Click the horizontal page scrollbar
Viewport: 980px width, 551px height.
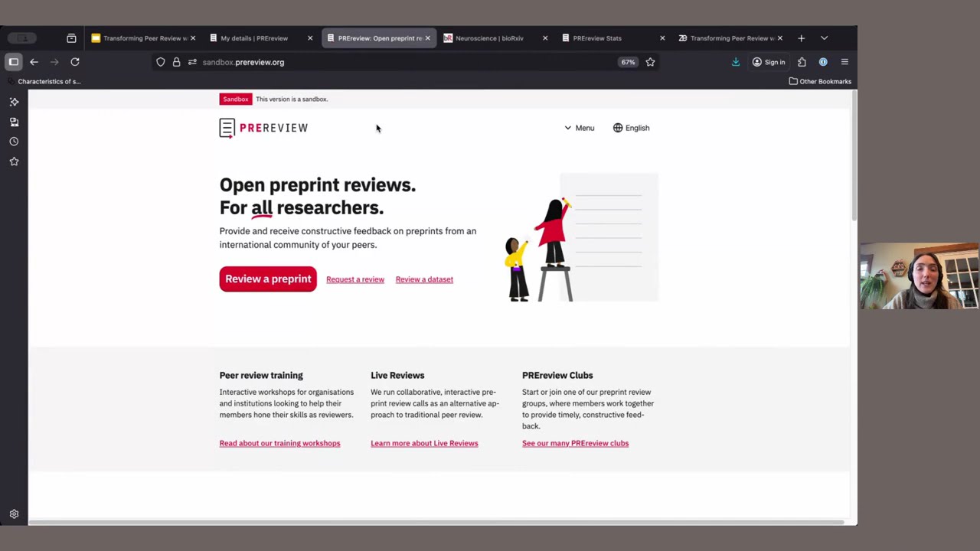coord(436,523)
